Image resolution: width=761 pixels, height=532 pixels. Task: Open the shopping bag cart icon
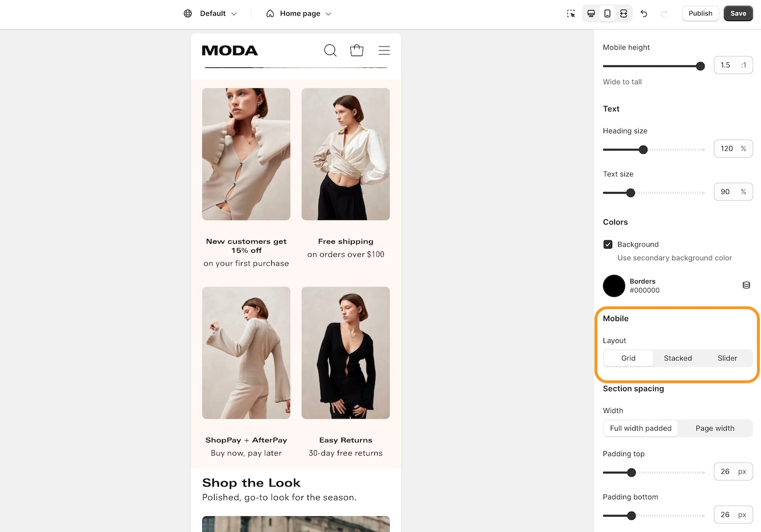[356, 50]
